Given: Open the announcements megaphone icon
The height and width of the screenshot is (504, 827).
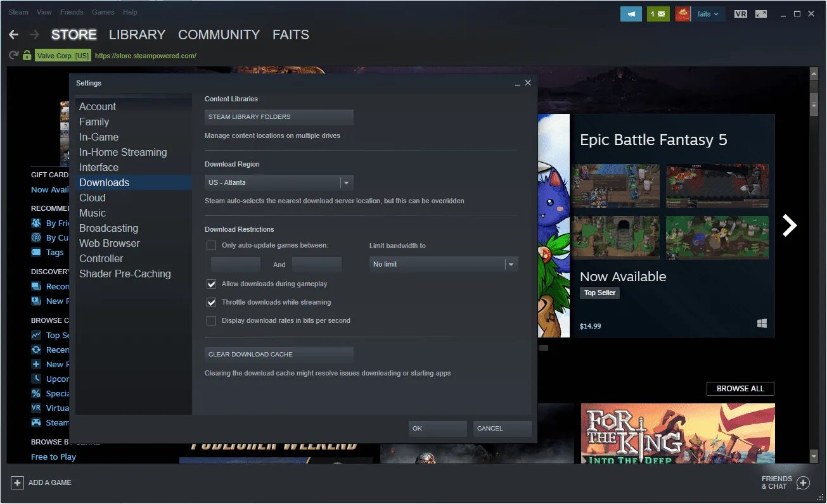Looking at the screenshot, I should click(631, 14).
